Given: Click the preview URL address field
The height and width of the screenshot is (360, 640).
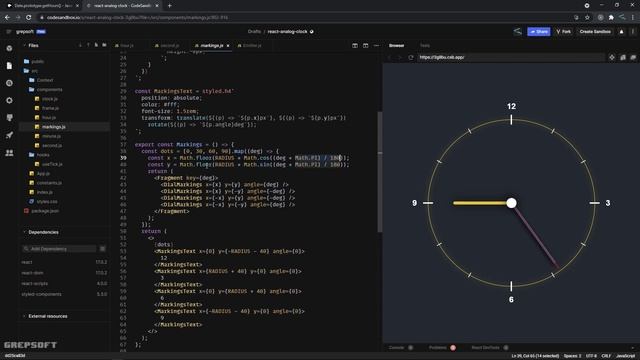Looking at the screenshot, I should coord(511,58).
